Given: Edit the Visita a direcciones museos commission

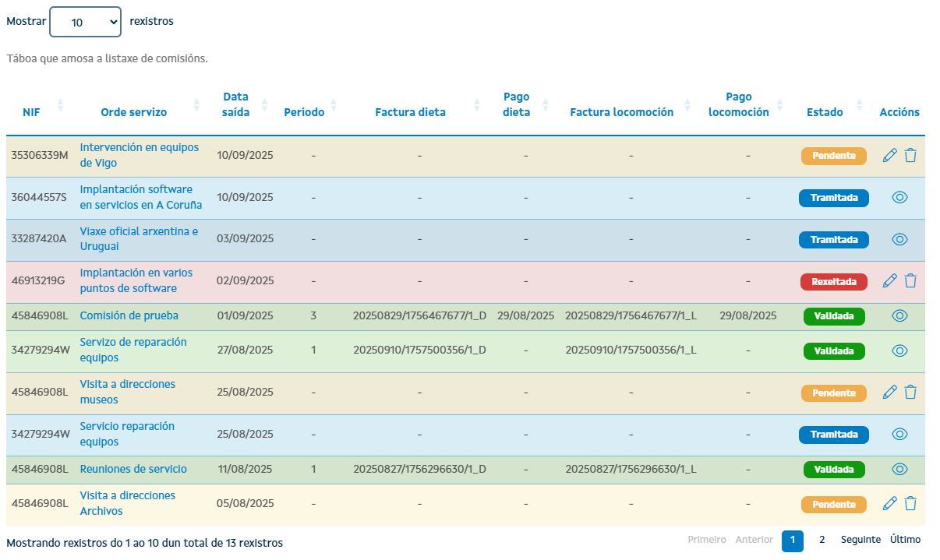Looking at the screenshot, I should (x=889, y=393).
